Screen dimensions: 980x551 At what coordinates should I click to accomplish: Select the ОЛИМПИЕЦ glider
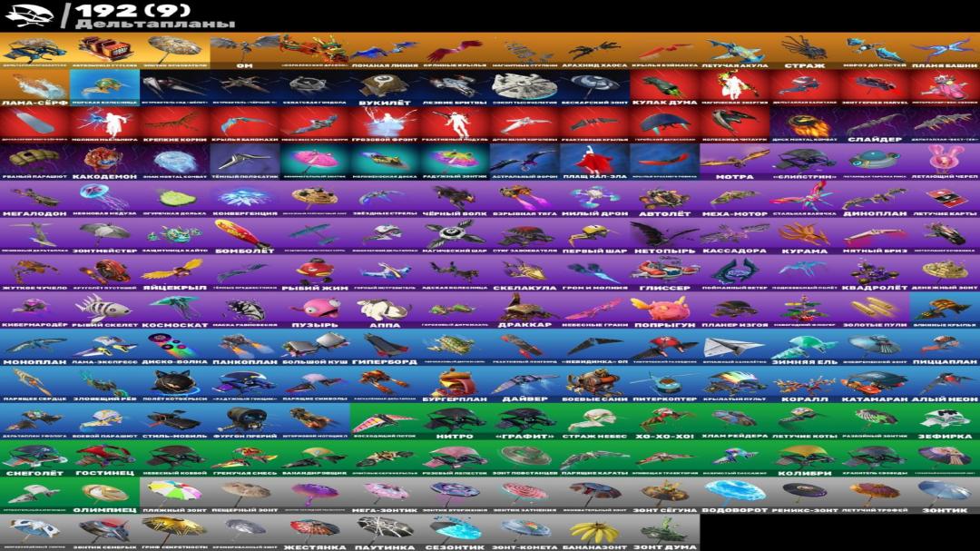(105, 495)
